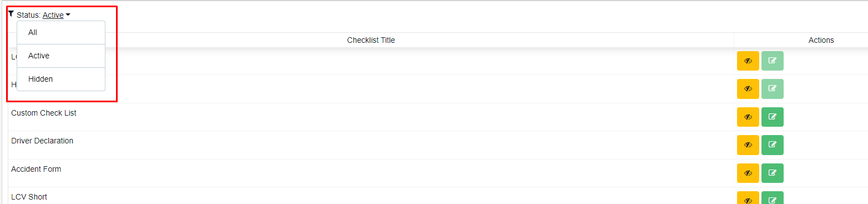Viewport: 868px width, 204px height.
Task: Click second row yellow eye-slash button
Action: coord(748,88)
